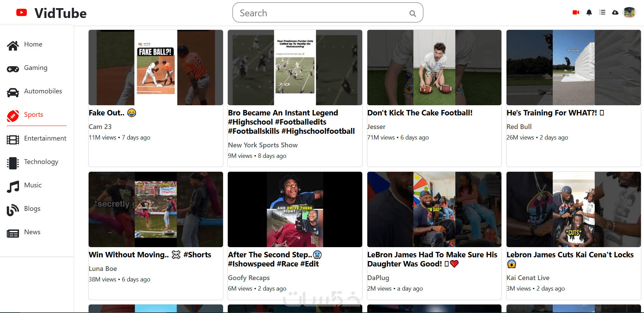Switch to the Entertainment category

(45, 139)
